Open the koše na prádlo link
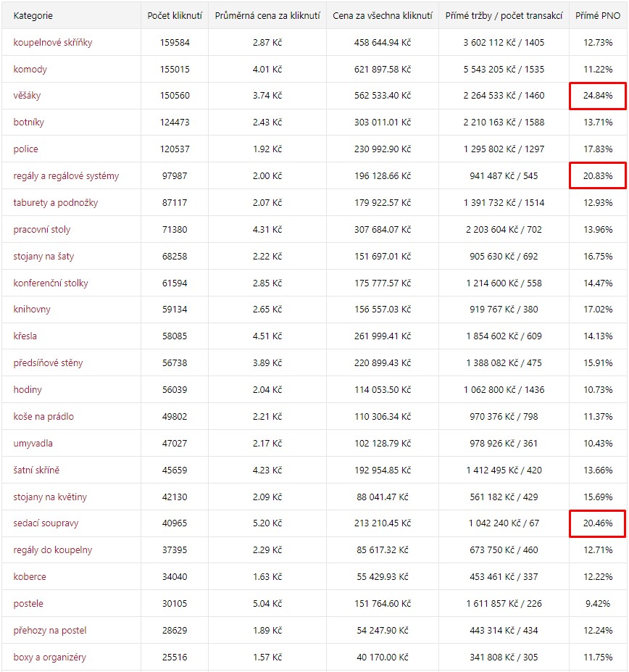 [43, 416]
